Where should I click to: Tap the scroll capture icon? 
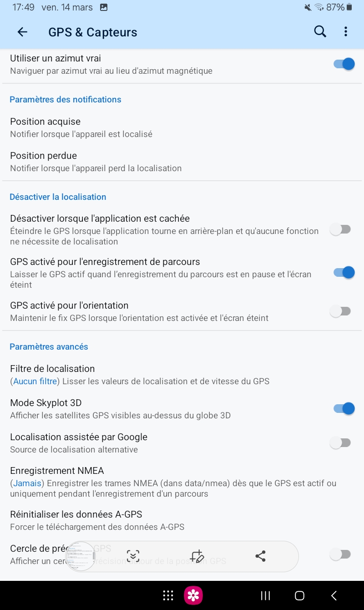click(x=133, y=556)
